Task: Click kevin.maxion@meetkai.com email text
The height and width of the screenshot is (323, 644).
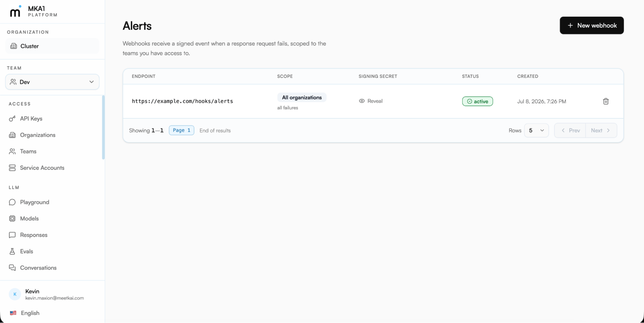Action: click(54, 298)
